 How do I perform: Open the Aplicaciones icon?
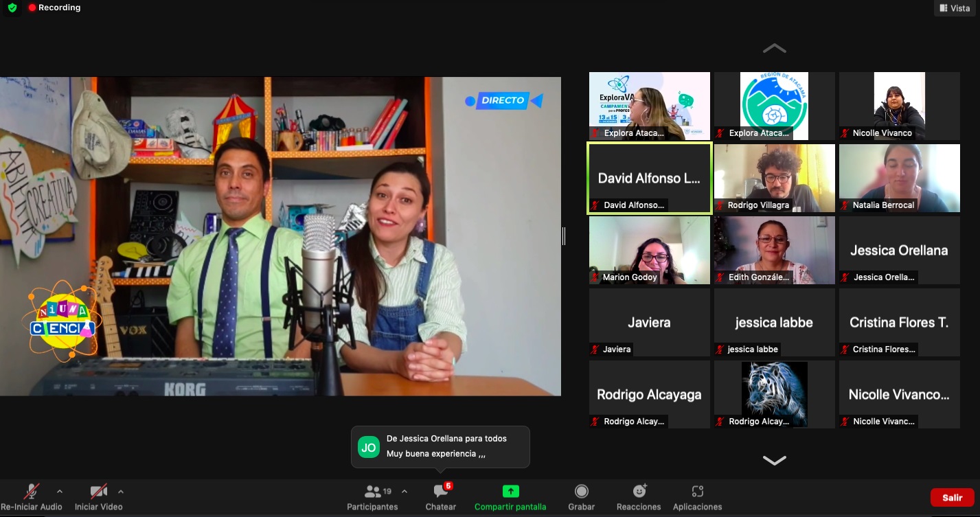click(697, 492)
